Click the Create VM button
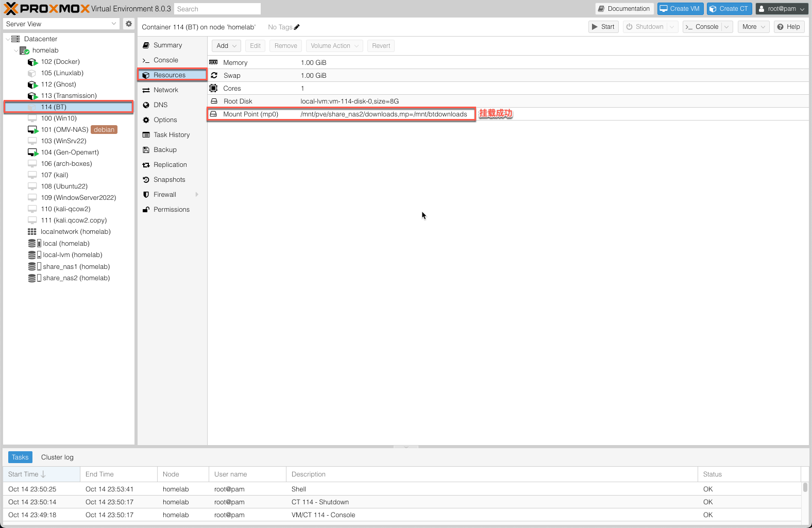Viewport: 812px width, 528px height. (x=680, y=9)
